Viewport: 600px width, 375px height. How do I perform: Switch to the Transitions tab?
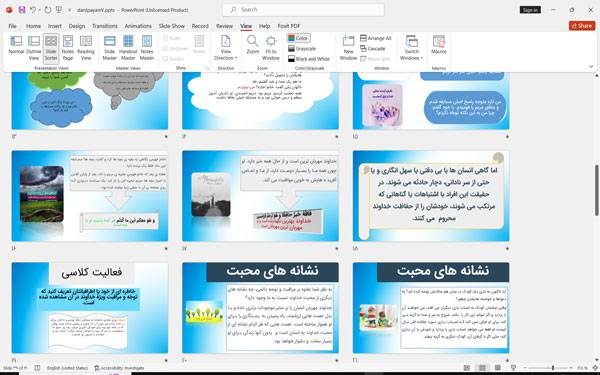[x=105, y=26]
